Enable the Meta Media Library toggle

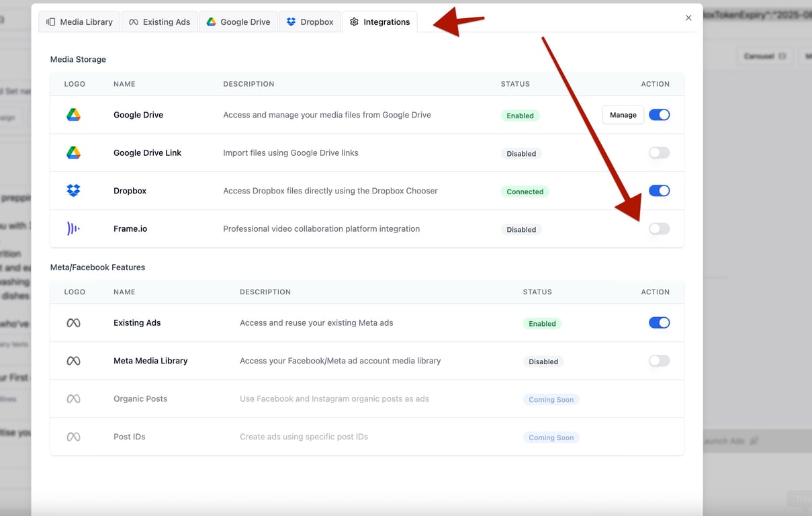click(x=660, y=361)
